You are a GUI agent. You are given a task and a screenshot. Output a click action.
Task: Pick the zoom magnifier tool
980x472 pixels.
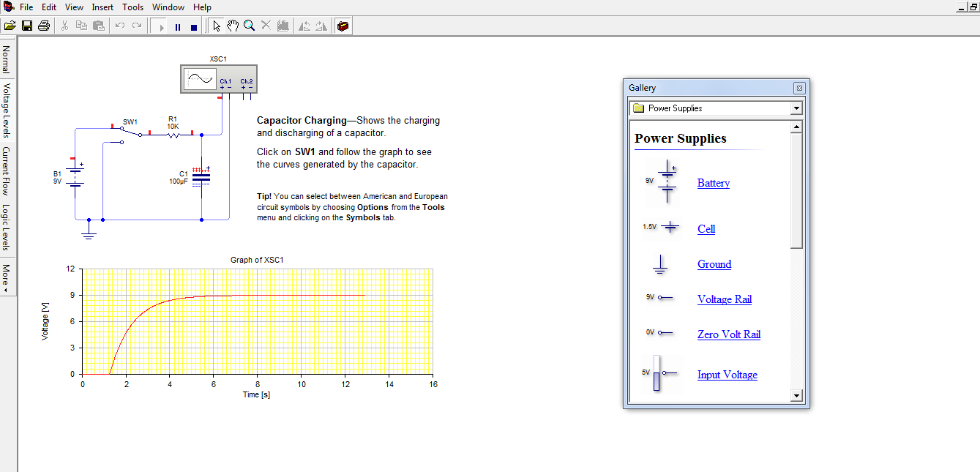coord(249,26)
